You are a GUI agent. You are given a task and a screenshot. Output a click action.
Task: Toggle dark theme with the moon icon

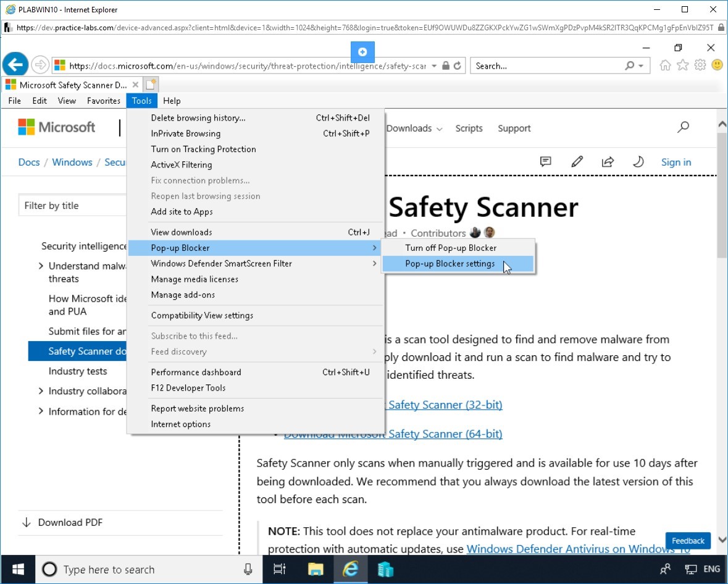[638, 162]
